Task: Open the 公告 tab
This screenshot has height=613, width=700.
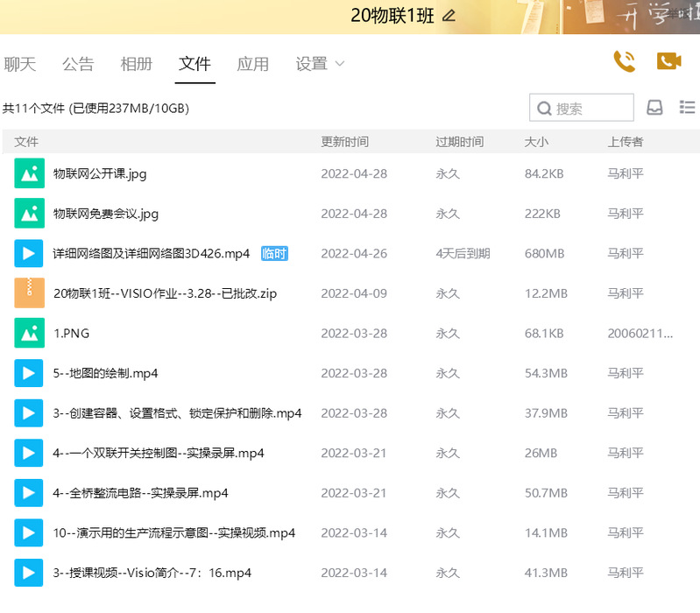Action: coord(78,64)
